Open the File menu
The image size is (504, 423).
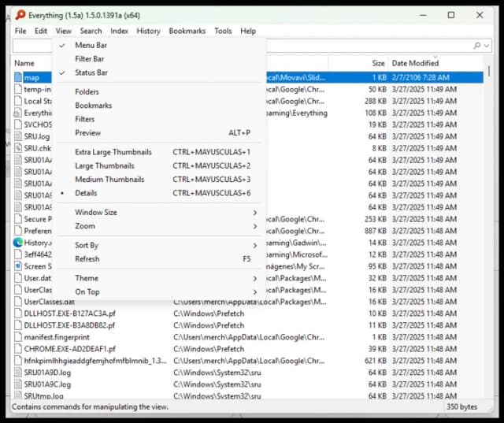pos(20,32)
